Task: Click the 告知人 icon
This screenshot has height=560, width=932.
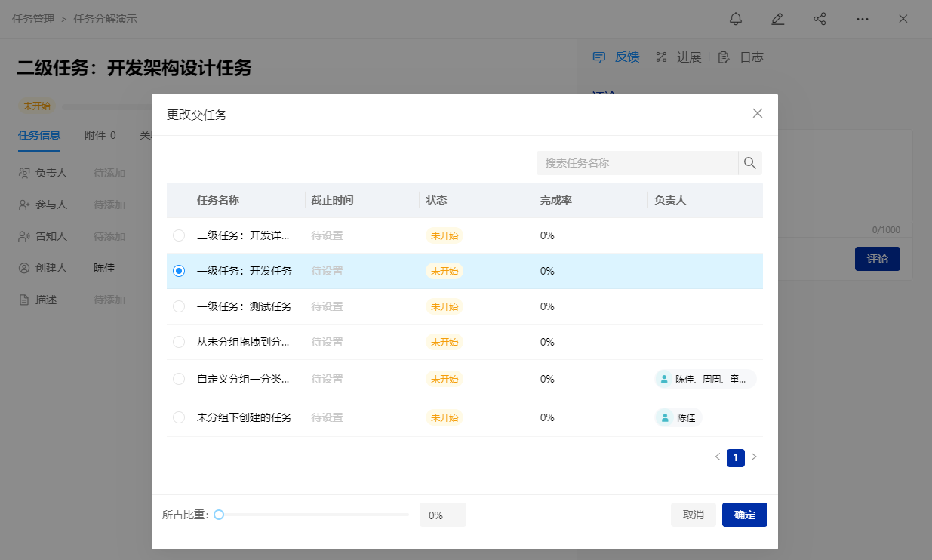Action: pos(23,236)
